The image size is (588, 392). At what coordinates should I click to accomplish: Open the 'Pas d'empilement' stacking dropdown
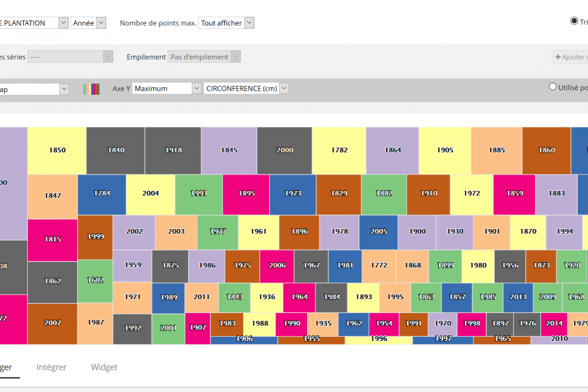tap(204, 57)
